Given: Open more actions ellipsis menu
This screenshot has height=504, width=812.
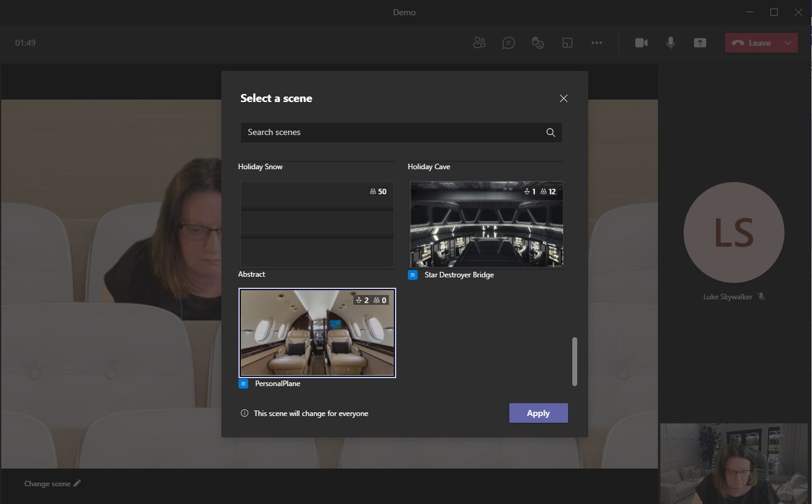Looking at the screenshot, I should point(597,43).
